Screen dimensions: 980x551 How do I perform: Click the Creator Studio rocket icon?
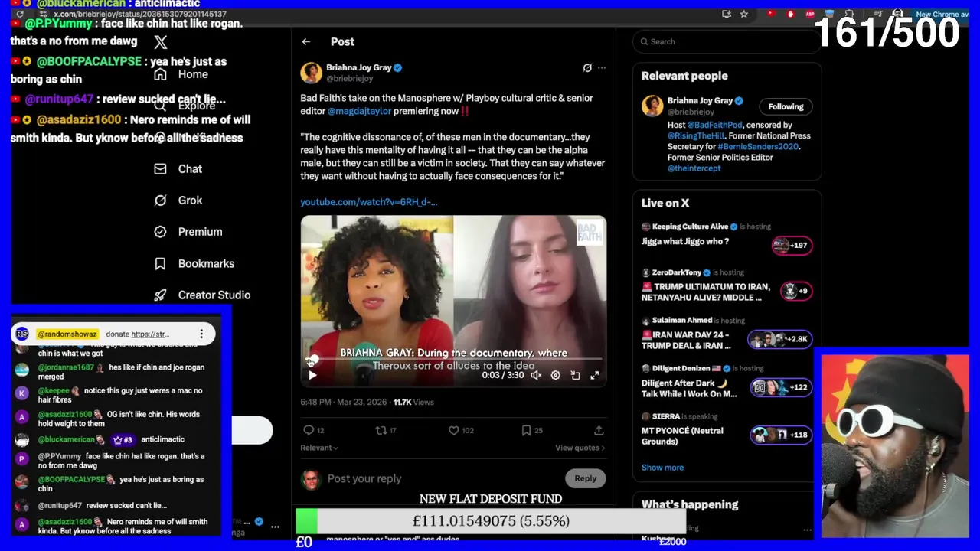coord(160,295)
